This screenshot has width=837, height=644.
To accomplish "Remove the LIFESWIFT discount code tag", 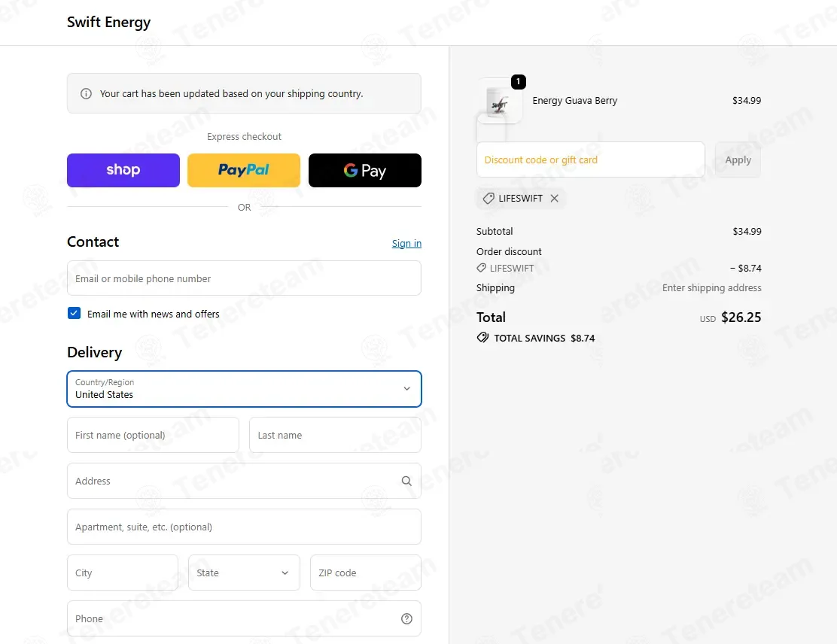I will click(x=555, y=199).
